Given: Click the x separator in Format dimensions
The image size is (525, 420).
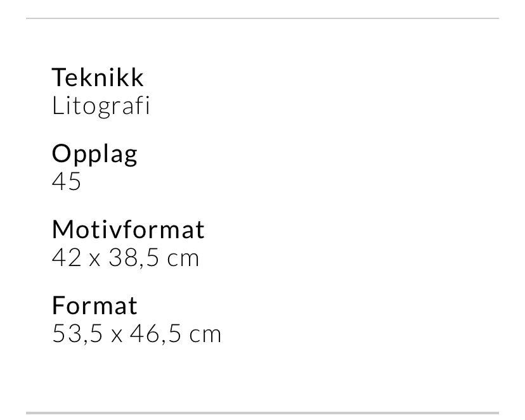Looking at the screenshot, I should click(x=117, y=336).
